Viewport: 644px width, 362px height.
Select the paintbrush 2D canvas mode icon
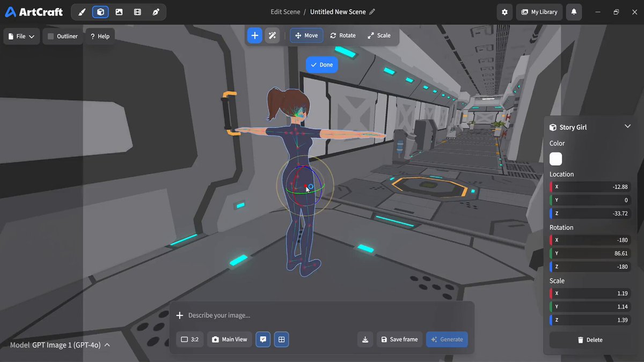click(82, 12)
